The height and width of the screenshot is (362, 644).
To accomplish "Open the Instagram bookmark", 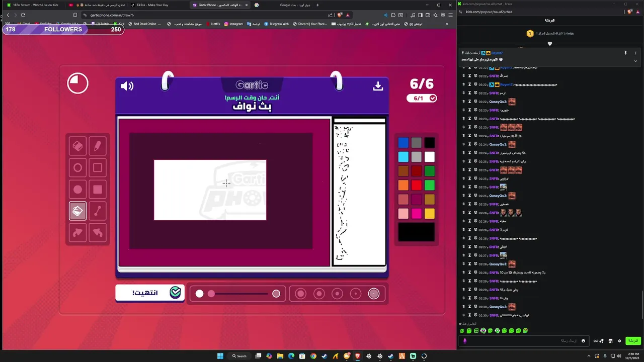I will click(233, 24).
